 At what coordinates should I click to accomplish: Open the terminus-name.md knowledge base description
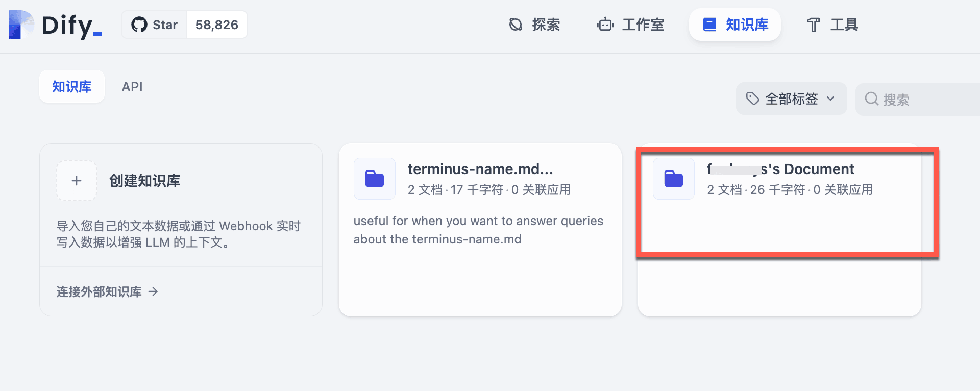[x=478, y=230]
